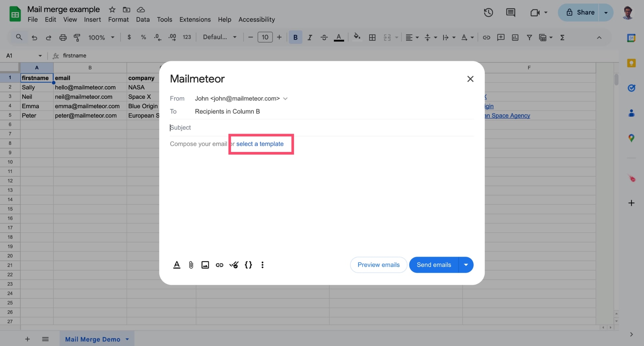Open the Share options dropdown arrow
Image resolution: width=644 pixels, height=346 pixels.
pyautogui.click(x=606, y=13)
